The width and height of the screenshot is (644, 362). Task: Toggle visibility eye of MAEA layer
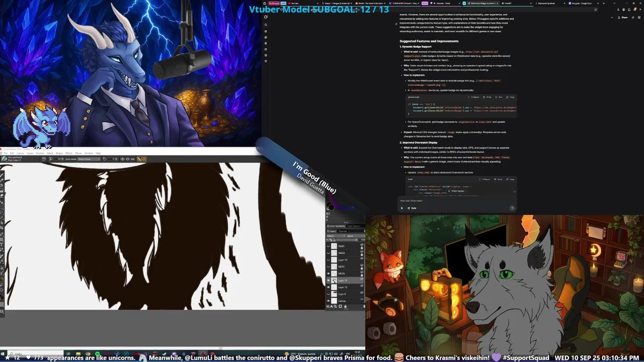(x=328, y=253)
